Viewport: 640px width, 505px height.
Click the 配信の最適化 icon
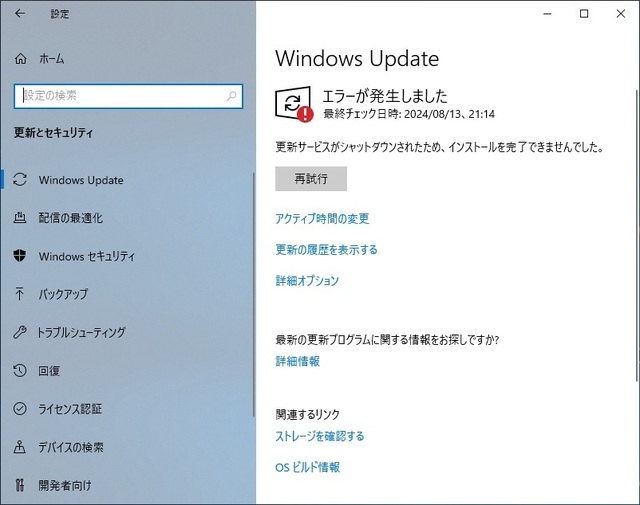(20, 218)
